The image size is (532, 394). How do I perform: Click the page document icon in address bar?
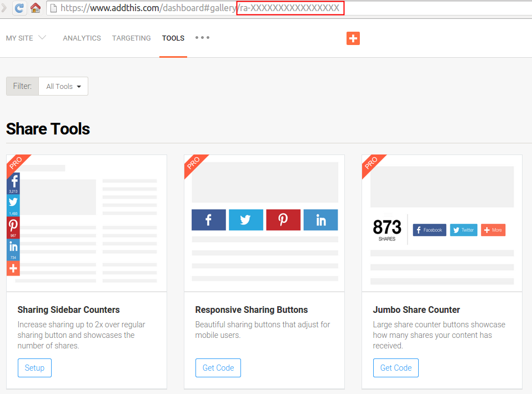click(x=53, y=8)
